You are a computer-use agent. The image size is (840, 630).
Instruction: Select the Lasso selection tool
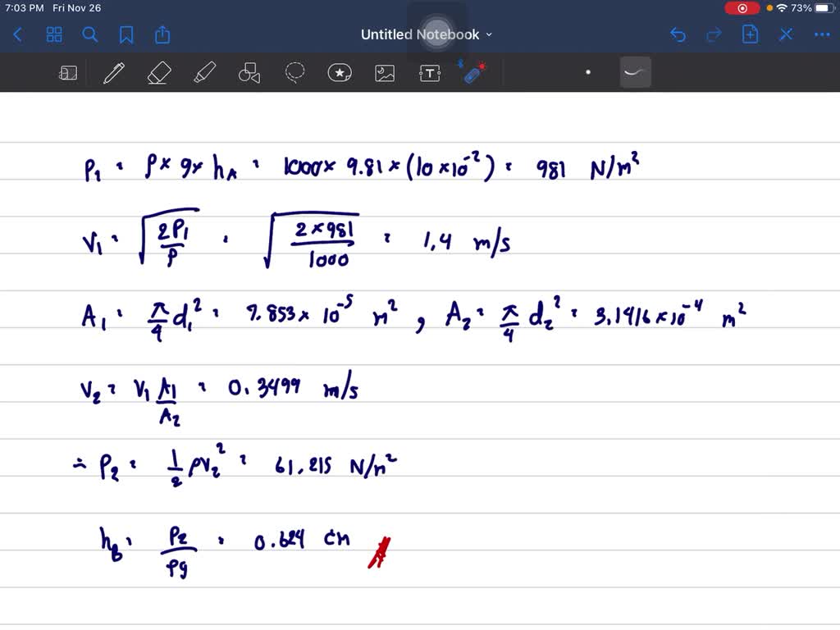[x=294, y=72]
